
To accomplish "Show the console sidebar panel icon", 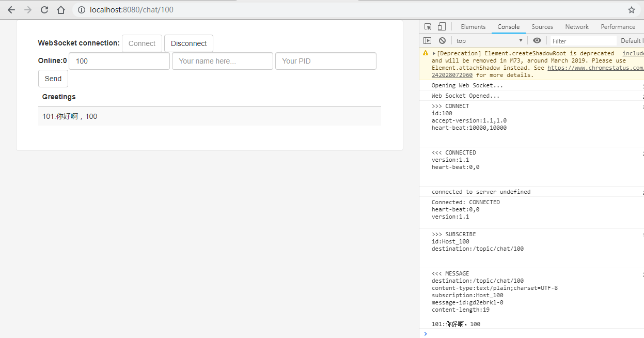I will tap(428, 41).
